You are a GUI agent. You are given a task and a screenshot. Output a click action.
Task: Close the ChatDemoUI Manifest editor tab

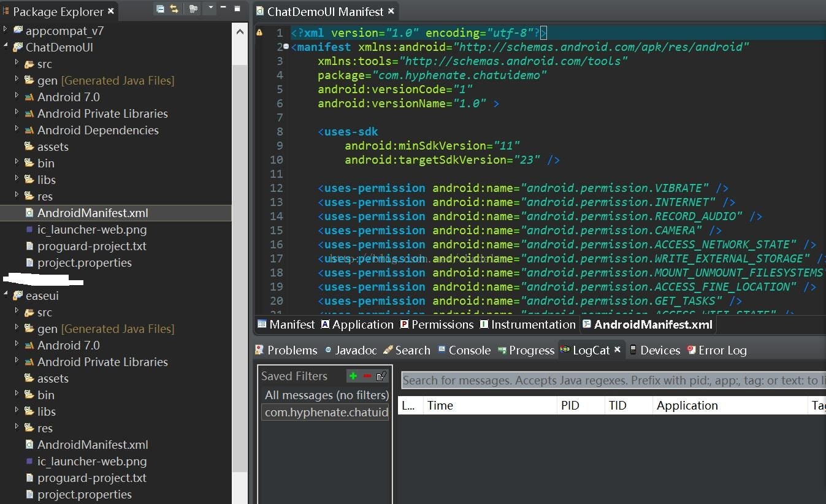coord(391,11)
